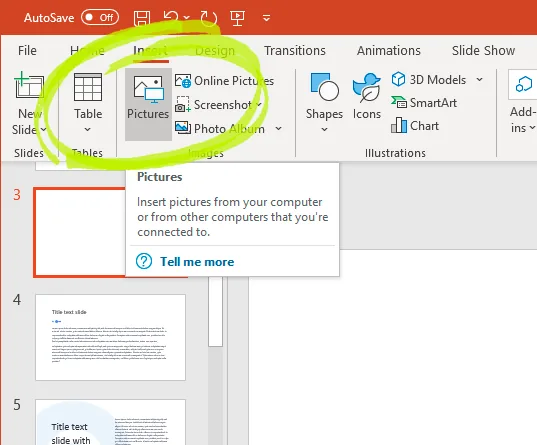Start slideshow from beginning icon
Image resolution: width=537 pixels, height=445 pixels.
[x=237, y=18]
